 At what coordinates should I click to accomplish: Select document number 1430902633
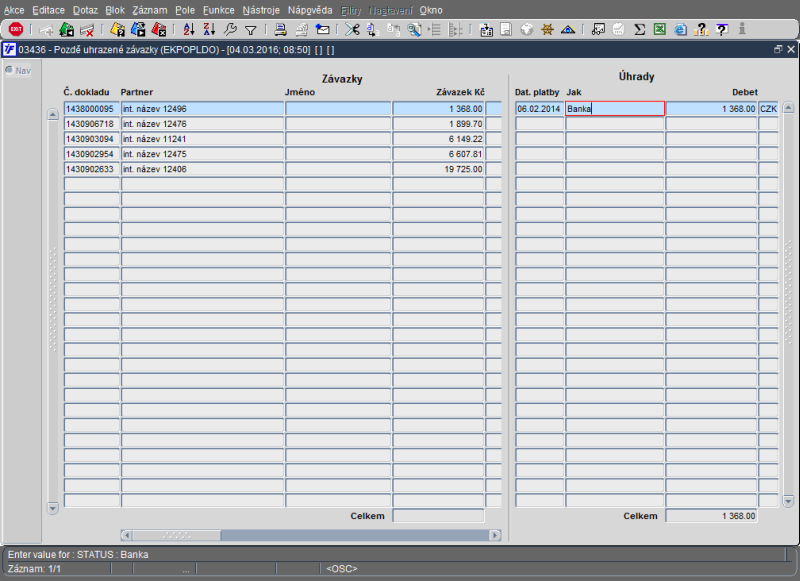[92, 169]
